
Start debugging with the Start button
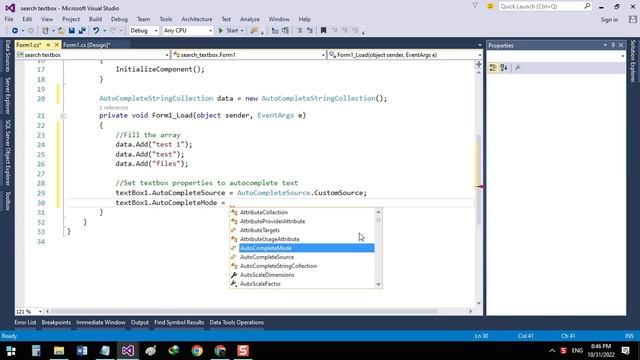tap(229, 31)
